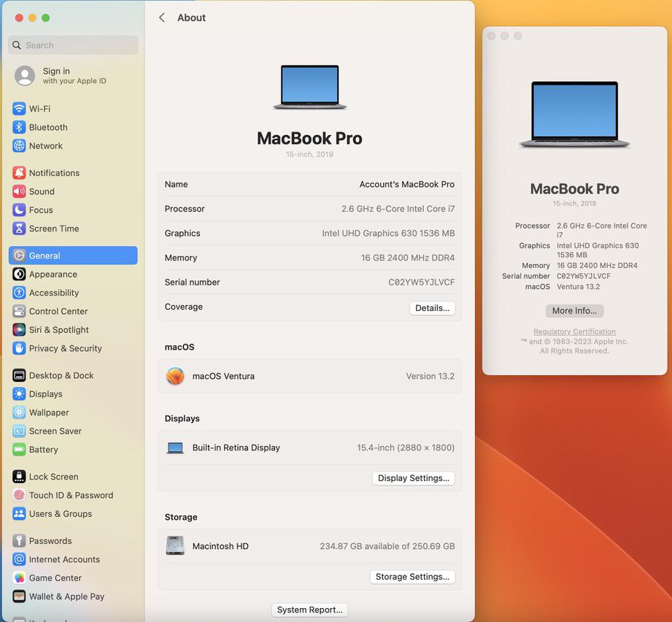Screen dimensions: 672x622
Task: Open Appearance icon in sidebar
Action: click(x=19, y=274)
